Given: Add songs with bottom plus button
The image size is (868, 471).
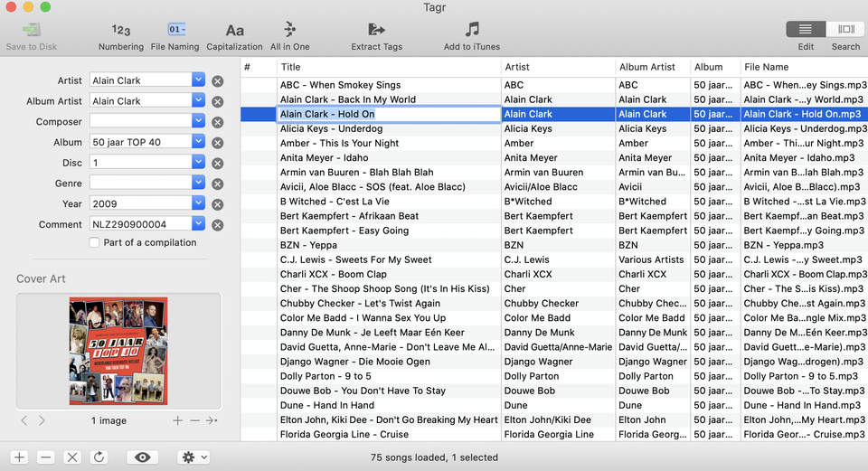Looking at the screenshot, I should coord(19,457).
